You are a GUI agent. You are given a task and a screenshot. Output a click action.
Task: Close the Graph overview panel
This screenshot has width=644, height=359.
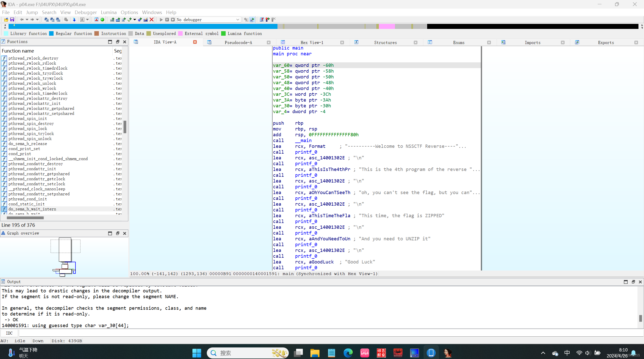125,233
